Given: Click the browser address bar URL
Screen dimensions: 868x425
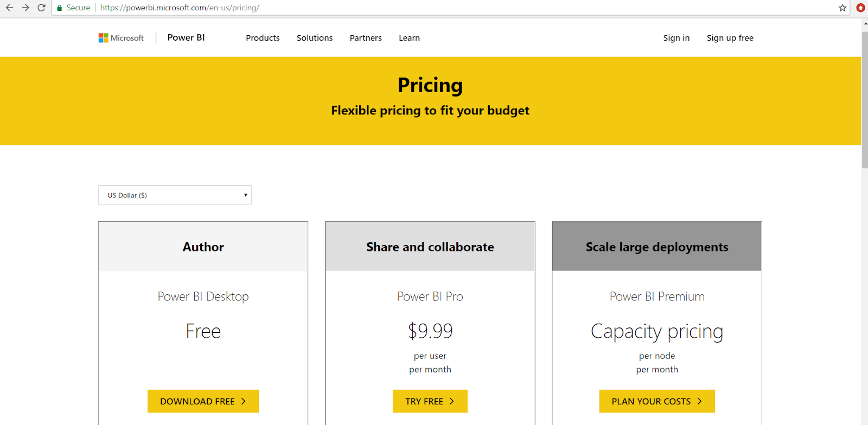Looking at the screenshot, I should (180, 8).
